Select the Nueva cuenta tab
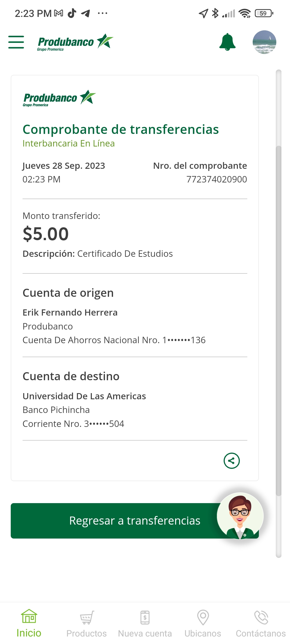This screenshot has height=644, width=290. pyautogui.click(x=145, y=624)
